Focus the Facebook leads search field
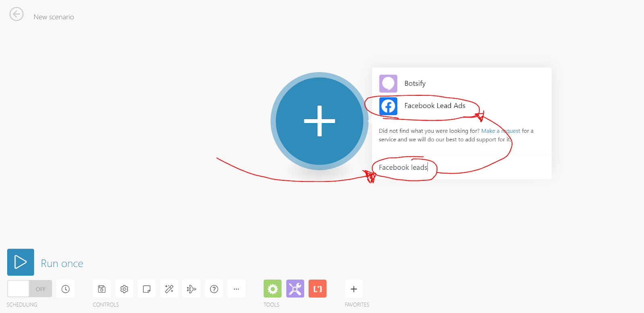644x313 pixels. coord(462,167)
